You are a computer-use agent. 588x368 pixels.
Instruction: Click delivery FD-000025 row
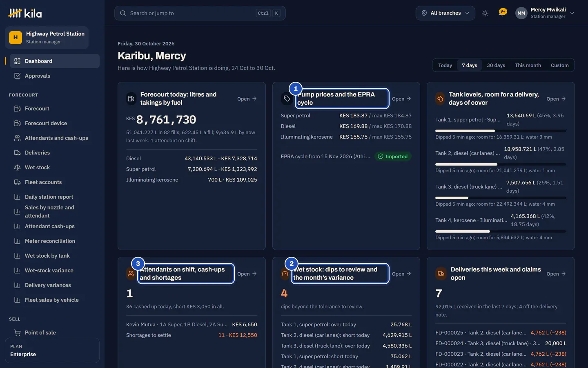tap(501, 332)
